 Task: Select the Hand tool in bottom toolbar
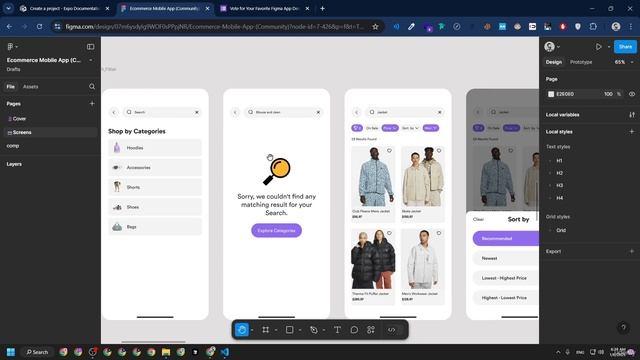(x=242, y=330)
